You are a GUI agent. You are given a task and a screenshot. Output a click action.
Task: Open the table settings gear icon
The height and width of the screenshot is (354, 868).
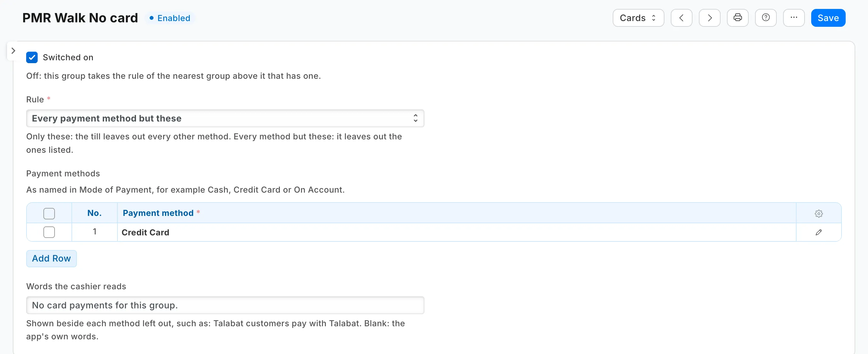coord(819,213)
